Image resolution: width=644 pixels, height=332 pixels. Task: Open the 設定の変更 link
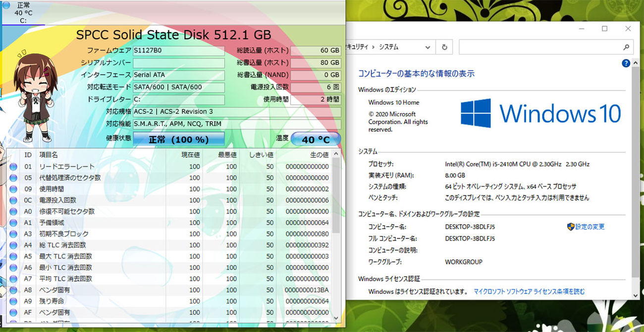pyautogui.click(x=590, y=227)
